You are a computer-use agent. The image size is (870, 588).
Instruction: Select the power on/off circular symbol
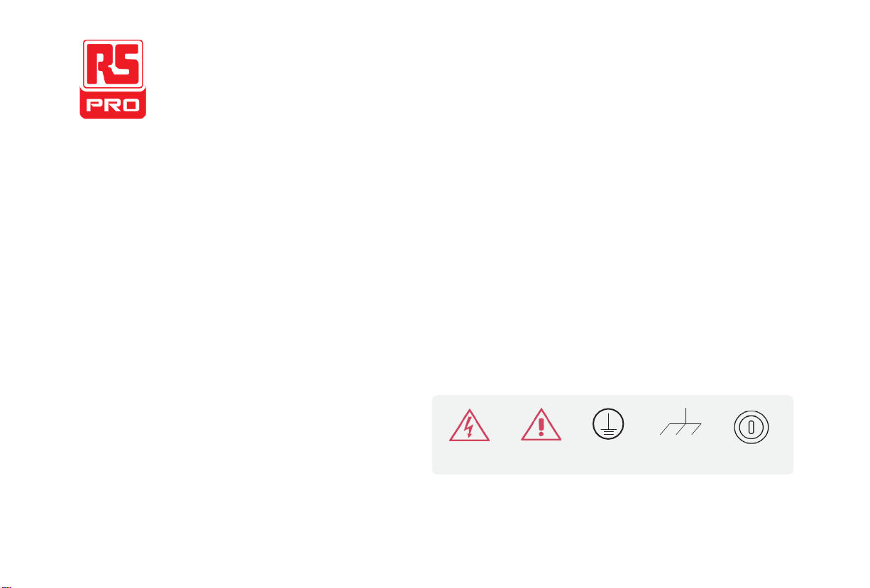(x=752, y=428)
